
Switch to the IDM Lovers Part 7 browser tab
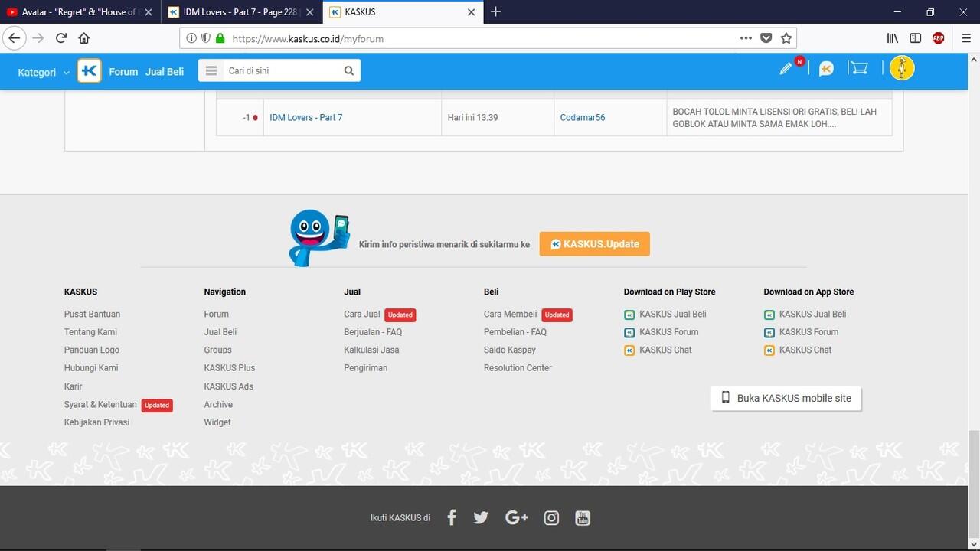(237, 11)
